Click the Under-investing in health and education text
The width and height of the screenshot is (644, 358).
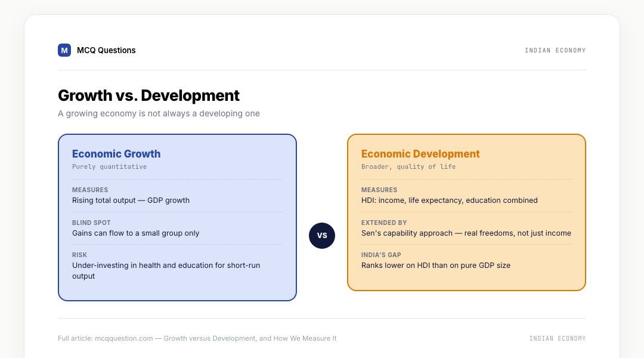(166, 271)
